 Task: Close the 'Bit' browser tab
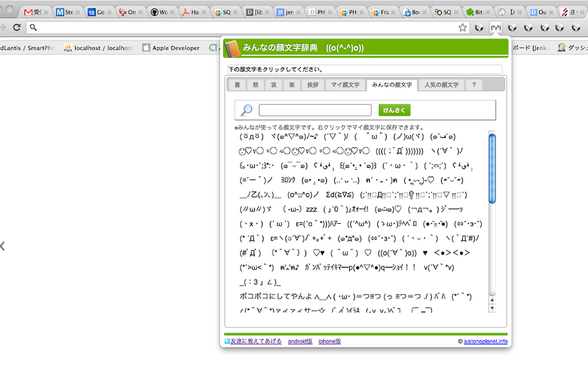point(488,13)
